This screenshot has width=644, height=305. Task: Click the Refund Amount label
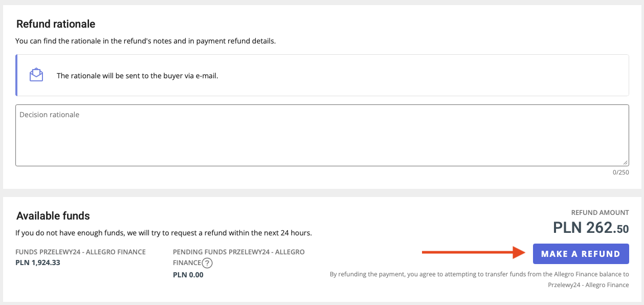[x=600, y=212]
